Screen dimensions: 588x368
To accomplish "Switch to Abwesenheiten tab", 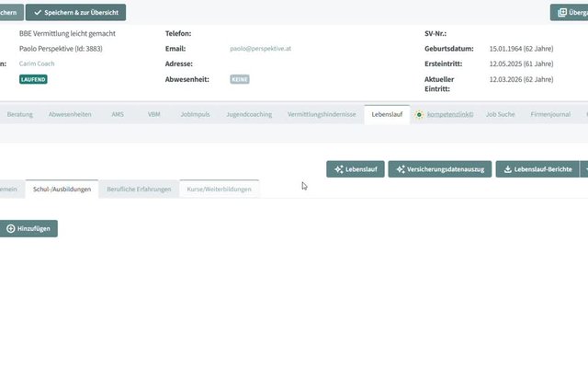I will click(x=70, y=114).
